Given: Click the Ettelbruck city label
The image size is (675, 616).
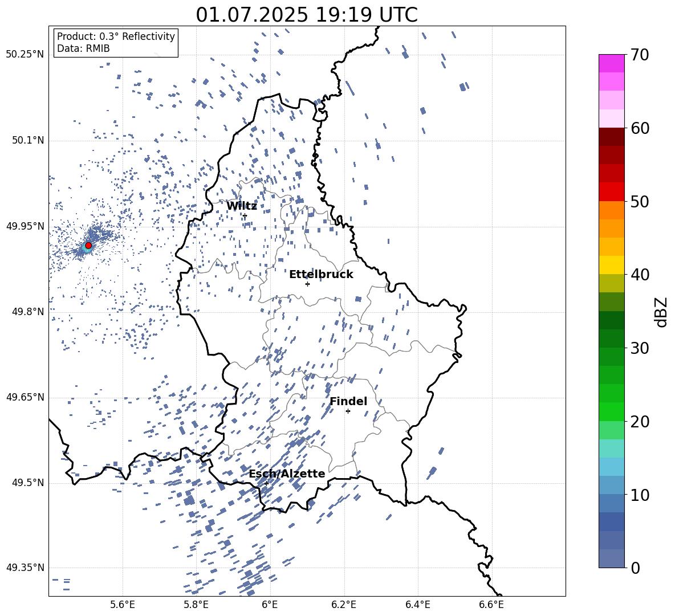Looking at the screenshot, I should click(321, 275).
